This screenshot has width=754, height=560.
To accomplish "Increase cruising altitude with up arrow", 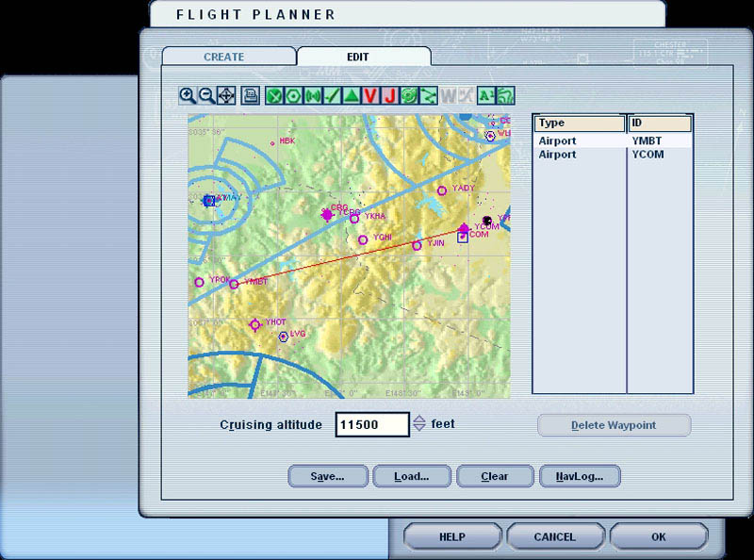I will click(x=419, y=419).
